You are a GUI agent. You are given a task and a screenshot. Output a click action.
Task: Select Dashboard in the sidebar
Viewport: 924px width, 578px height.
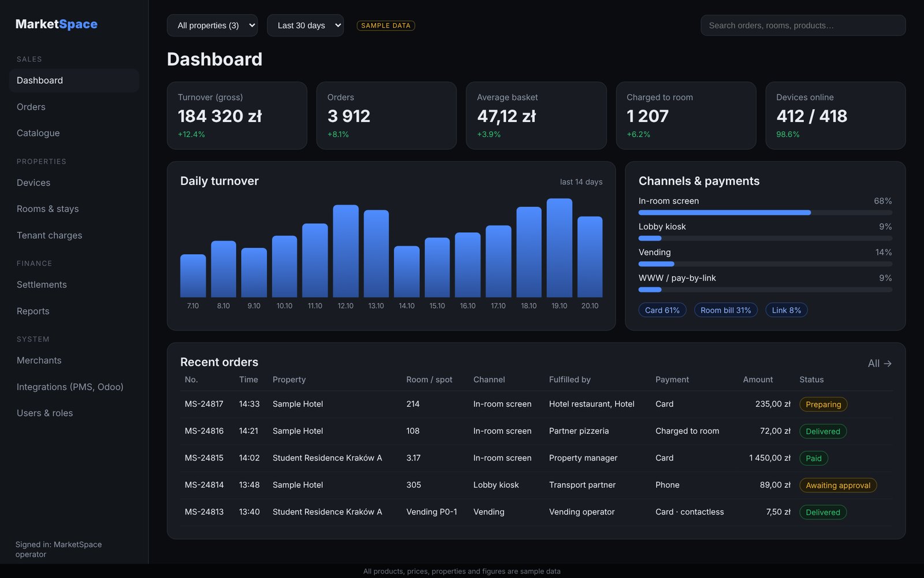74,80
